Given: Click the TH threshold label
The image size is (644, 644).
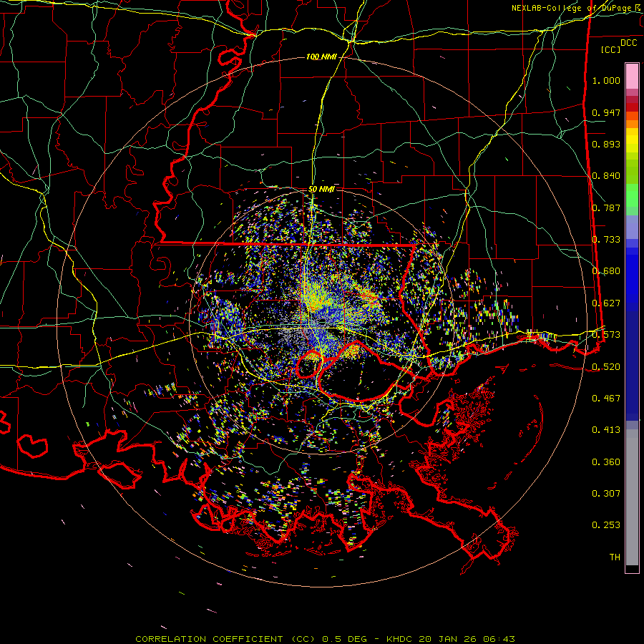Looking at the screenshot, I should [615, 557].
